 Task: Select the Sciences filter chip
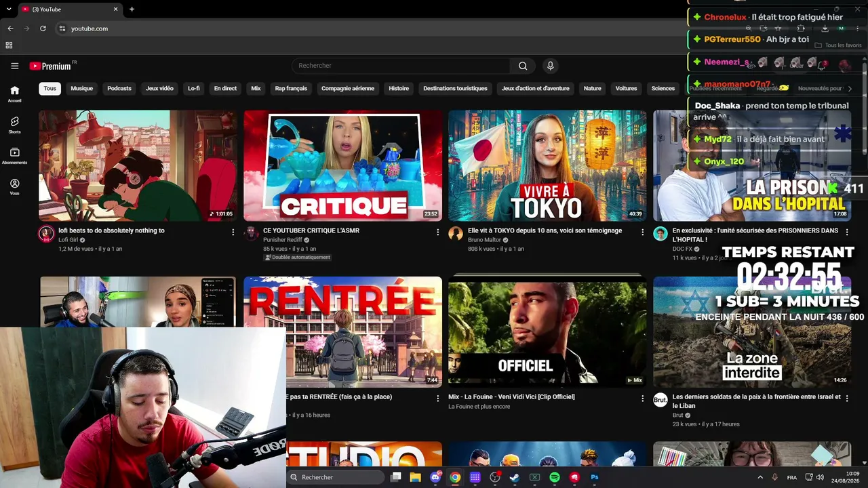[663, 88]
